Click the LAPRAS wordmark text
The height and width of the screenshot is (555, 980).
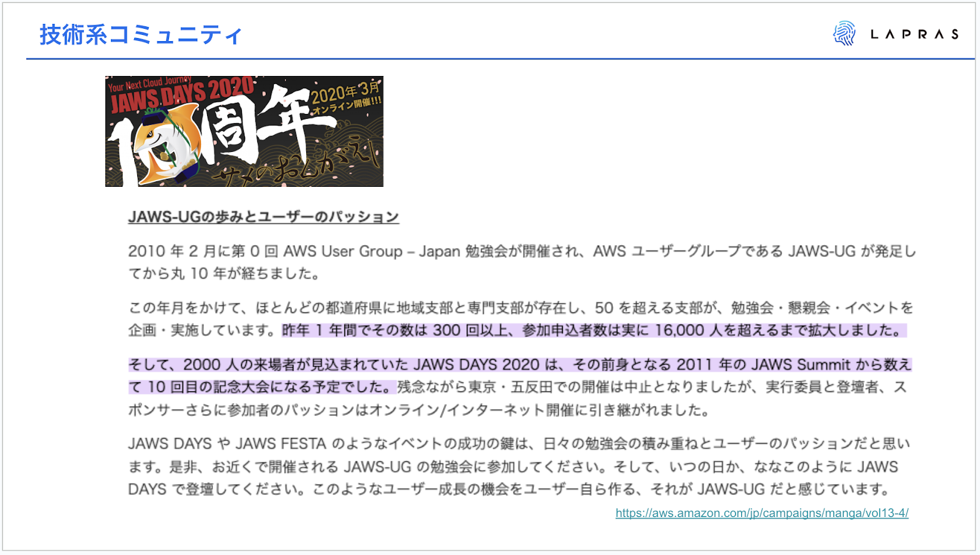point(914,34)
